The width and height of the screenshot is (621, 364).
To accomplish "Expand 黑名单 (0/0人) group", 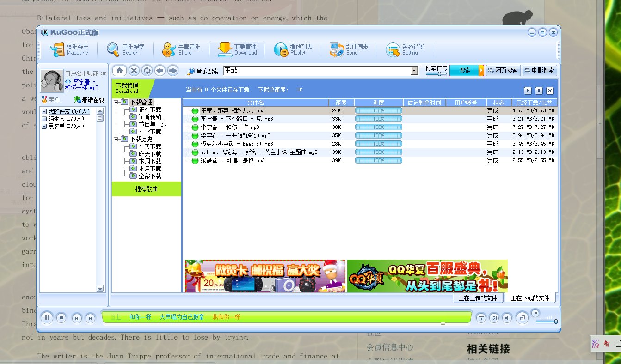I will click(x=44, y=126).
